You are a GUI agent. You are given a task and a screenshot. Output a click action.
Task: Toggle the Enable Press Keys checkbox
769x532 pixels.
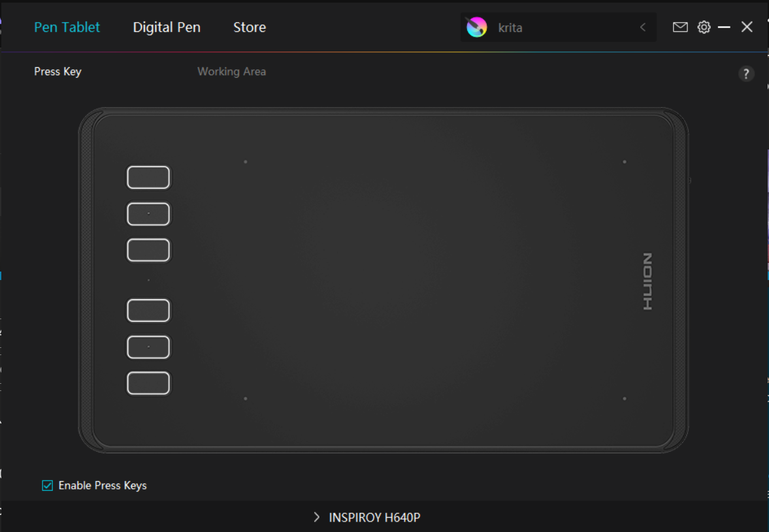pyautogui.click(x=48, y=486)
